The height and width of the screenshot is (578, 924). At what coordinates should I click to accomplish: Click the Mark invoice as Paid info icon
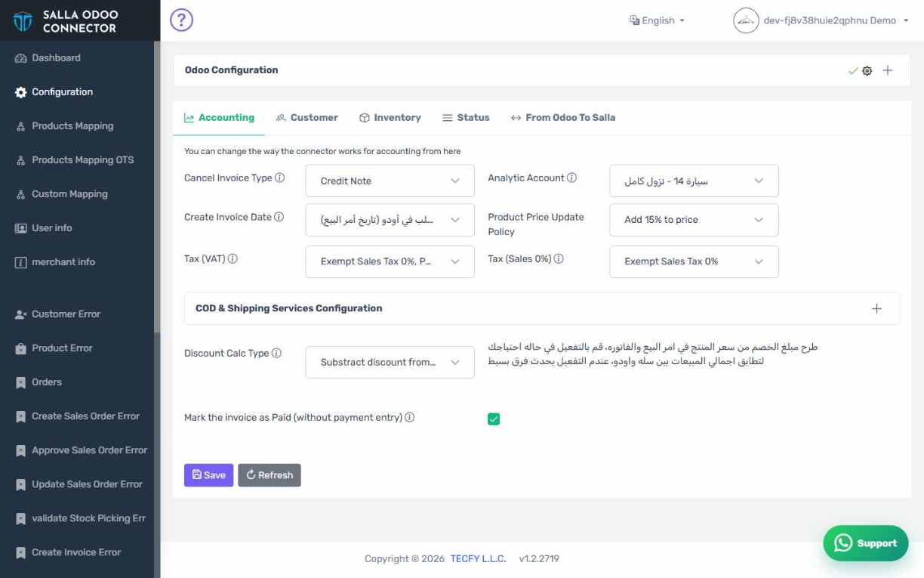[x=410, y=417]
